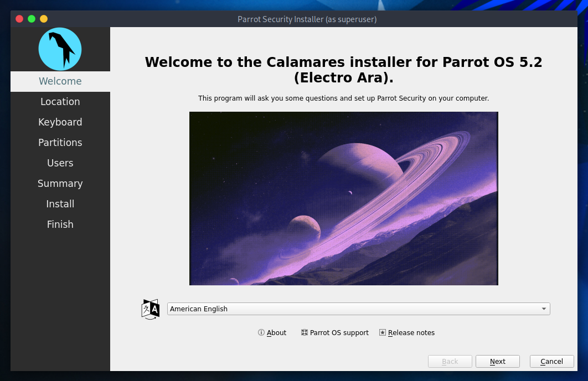The height and width of the screenshot is (381, 588).
Task: Select the Users step in sidebar
Action: (x=60, y=163)
